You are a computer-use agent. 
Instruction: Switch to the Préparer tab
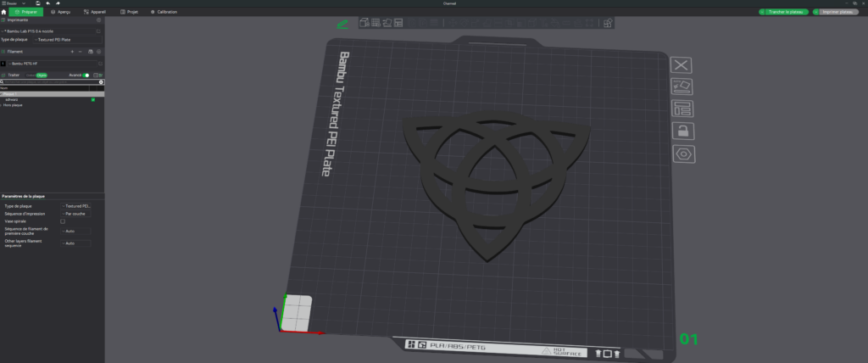point(26,12)
